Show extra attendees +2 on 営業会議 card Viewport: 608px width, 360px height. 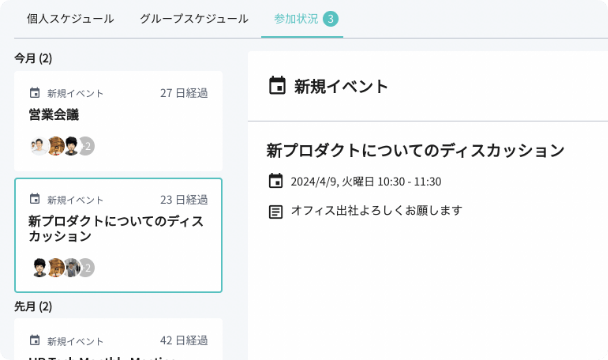86,146
